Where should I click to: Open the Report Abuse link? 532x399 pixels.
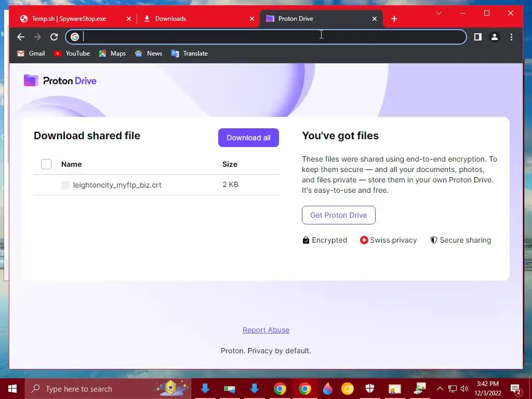(266, 330)
